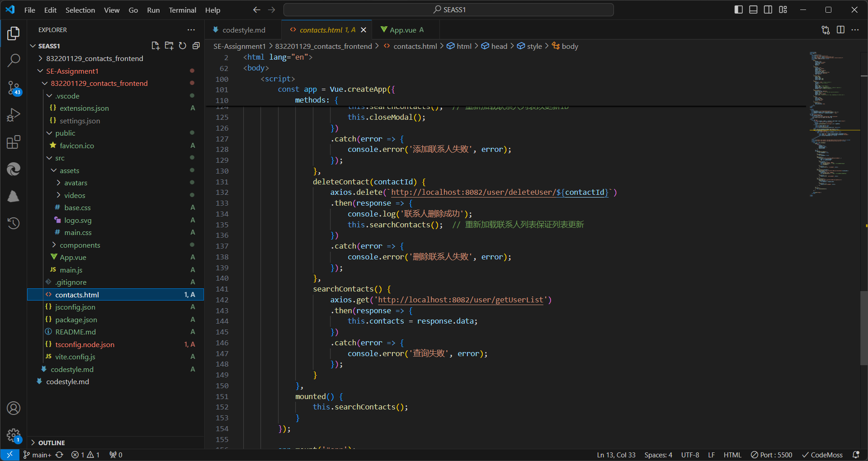The image size is (868, 461).
Task: Toggle the secondary side bar
Action: (768, 9)
